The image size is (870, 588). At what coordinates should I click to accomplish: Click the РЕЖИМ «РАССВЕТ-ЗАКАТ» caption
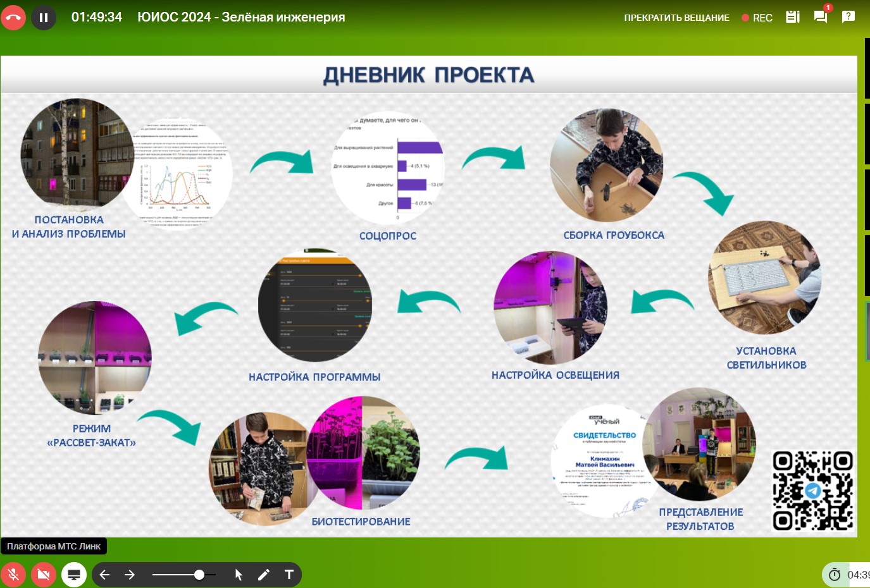[x=92, y=436]
